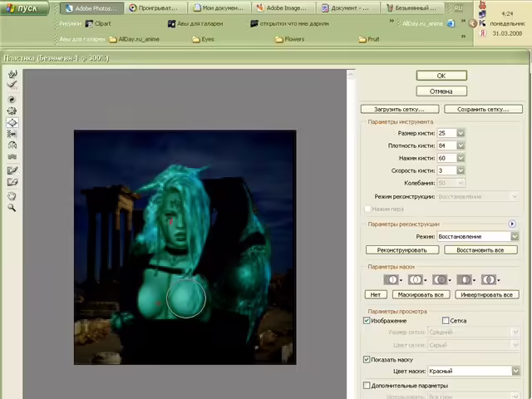Expand the 'Режим' Восстановление dropdown
The image size is (532, 399).
[x=515, y=236]
